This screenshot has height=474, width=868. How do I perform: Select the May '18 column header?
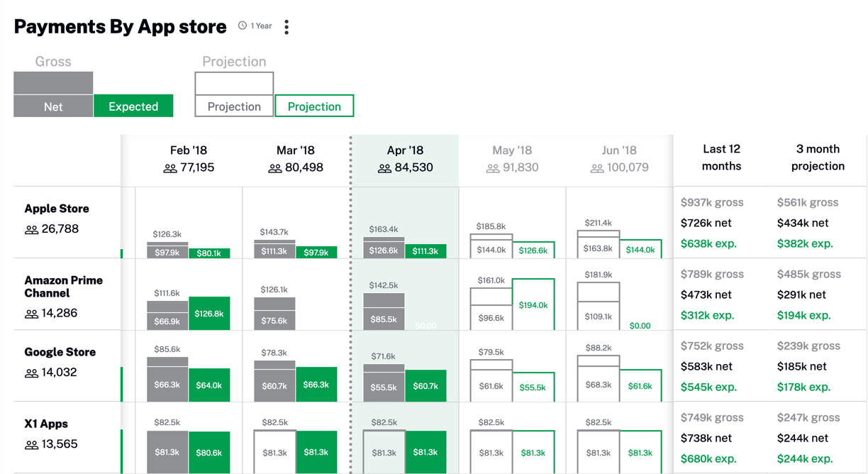tap(512, 150)
